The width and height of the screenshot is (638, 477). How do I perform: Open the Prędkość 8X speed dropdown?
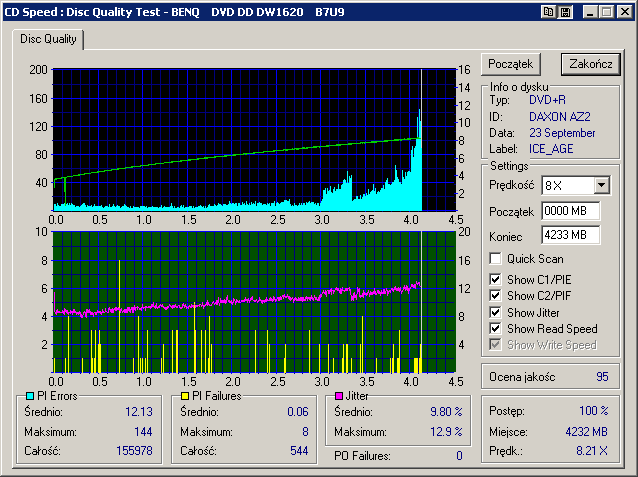coord(601,186)
